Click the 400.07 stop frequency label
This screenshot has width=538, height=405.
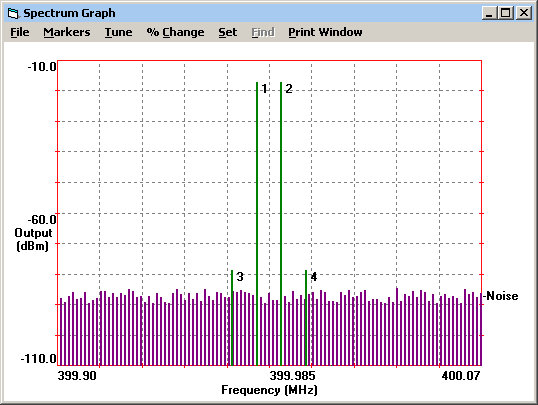tap(461, 375)
